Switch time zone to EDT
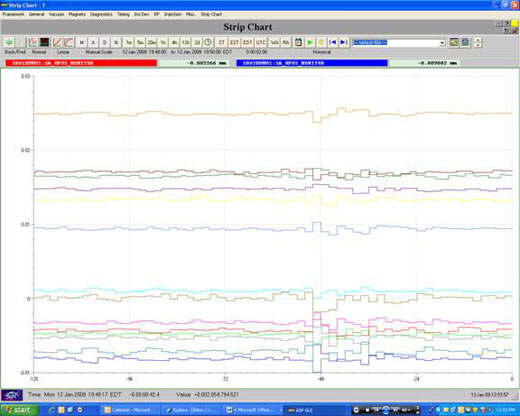 click(247, 42)
